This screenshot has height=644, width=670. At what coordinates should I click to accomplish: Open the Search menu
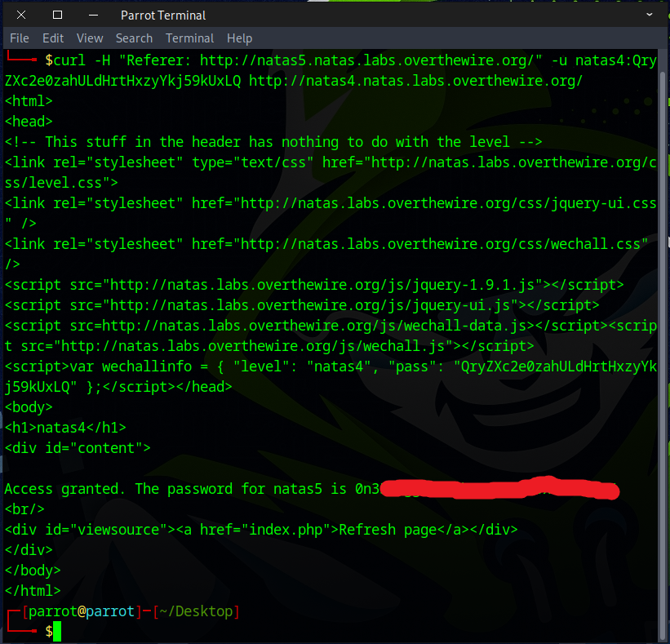pyautogui.click(x=134, y=38)
